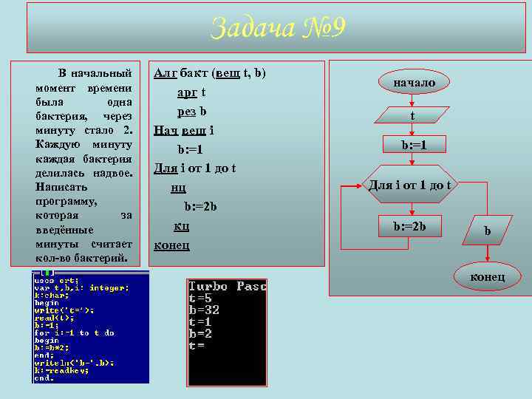Viewport: 532px width, 399px height.
Task: Click the output line "t=5"
Action: pyautogui.click(x=200, y=298)
